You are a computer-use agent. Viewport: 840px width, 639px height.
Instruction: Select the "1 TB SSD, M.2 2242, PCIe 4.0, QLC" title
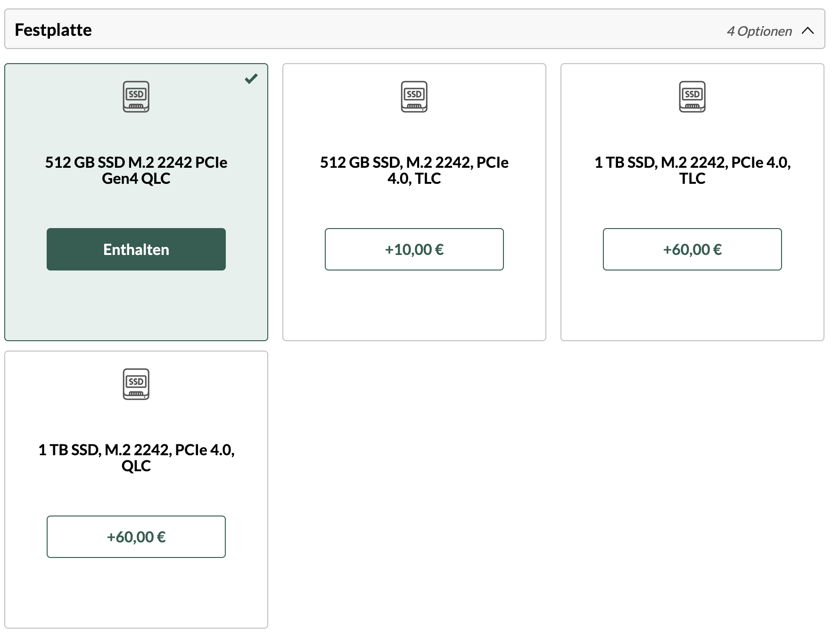(136, 458)
